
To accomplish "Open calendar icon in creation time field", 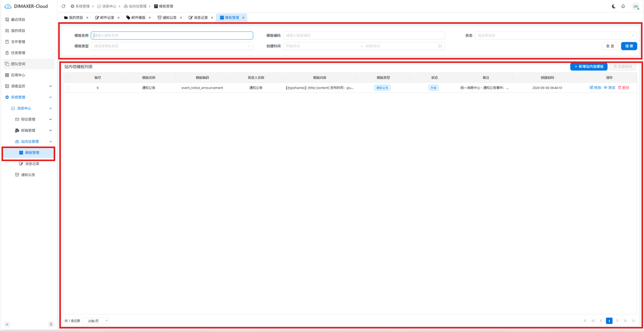I will (440, 46).
